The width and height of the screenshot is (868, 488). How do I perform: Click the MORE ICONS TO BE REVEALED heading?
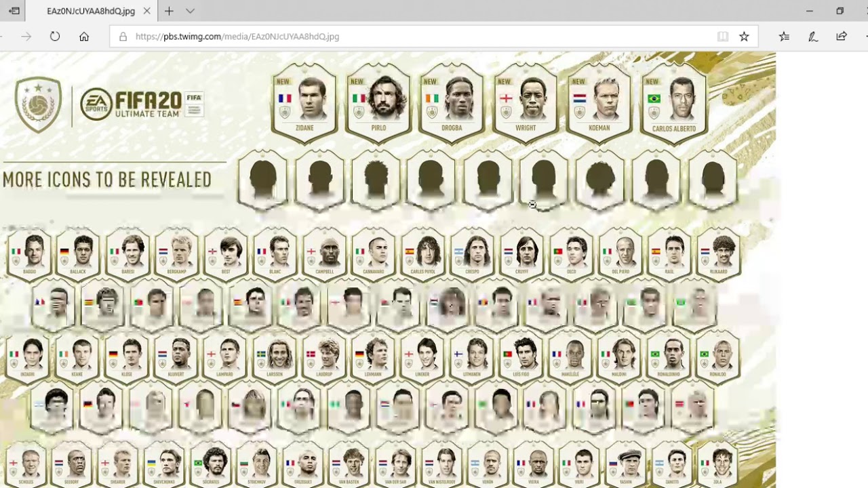[x=107, y=180]
